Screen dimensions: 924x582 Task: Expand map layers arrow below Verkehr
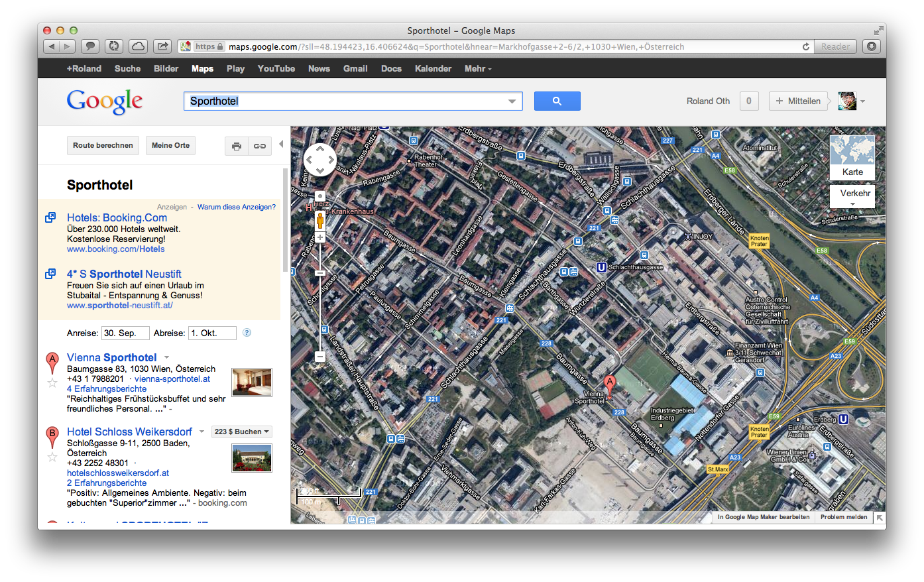click(x=852, y=205)
